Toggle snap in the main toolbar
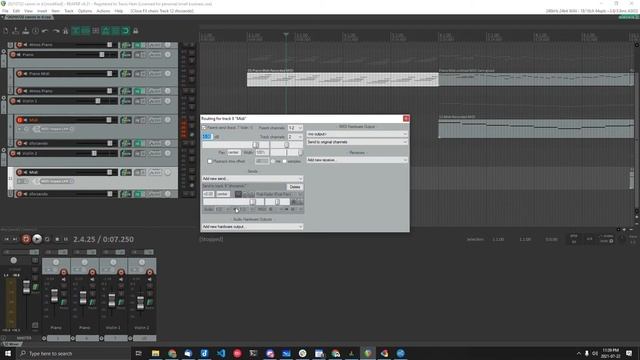This screenshot has height=360, width=640. pos(125,31)
